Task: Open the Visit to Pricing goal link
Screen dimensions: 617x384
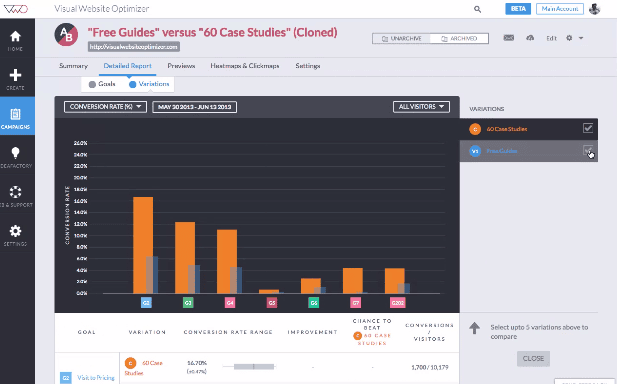Action: pyautogui.click(x=96, y=378)
